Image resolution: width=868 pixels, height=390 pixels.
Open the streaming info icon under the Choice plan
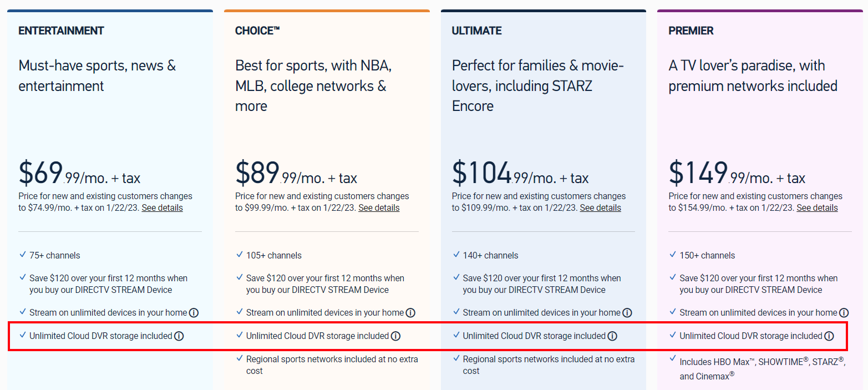click(x=410, y=312)
